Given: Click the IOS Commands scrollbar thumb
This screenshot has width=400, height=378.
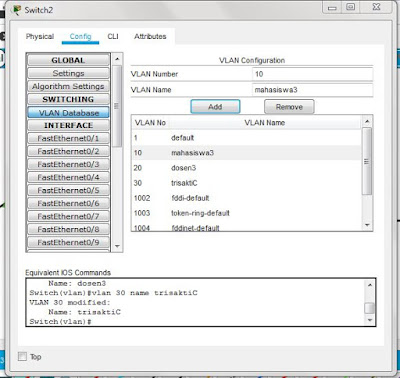Looking at the screenshot, I should click(369, 308).
